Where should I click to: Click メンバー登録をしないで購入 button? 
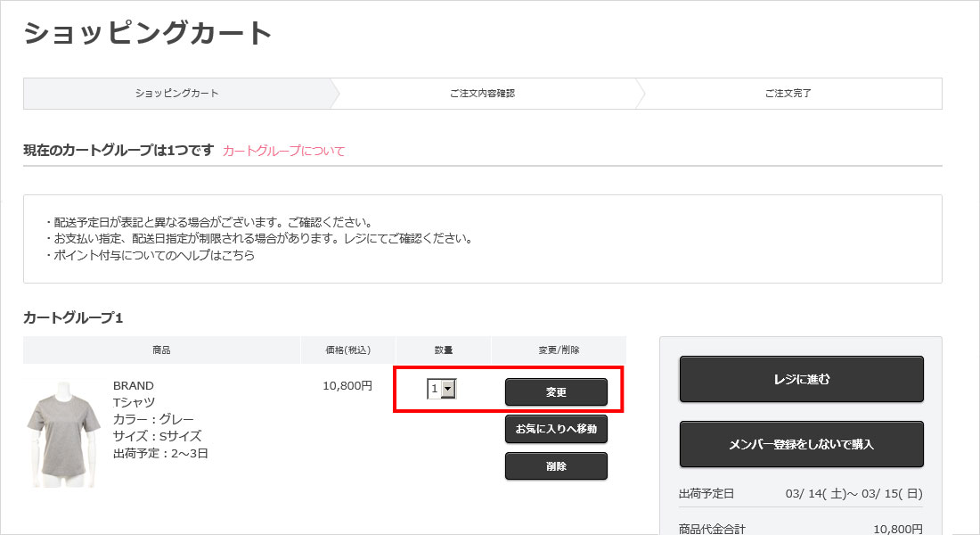801,444
